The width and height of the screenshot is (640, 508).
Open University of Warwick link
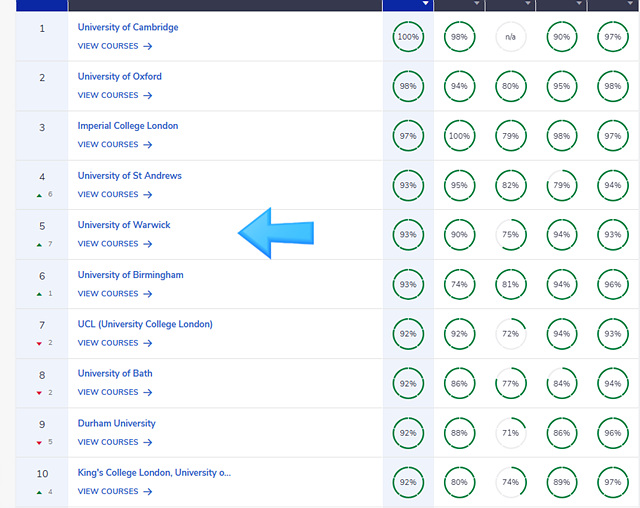(124, 225)
